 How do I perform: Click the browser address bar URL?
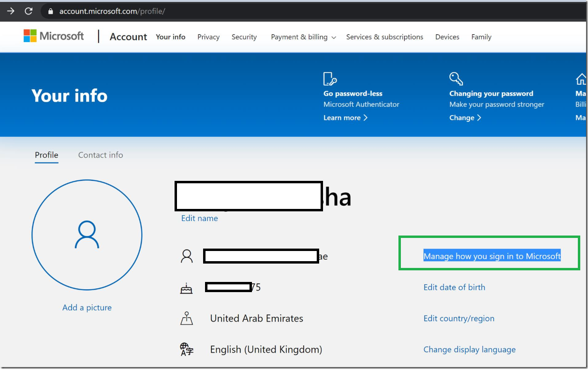click(112, 11)
